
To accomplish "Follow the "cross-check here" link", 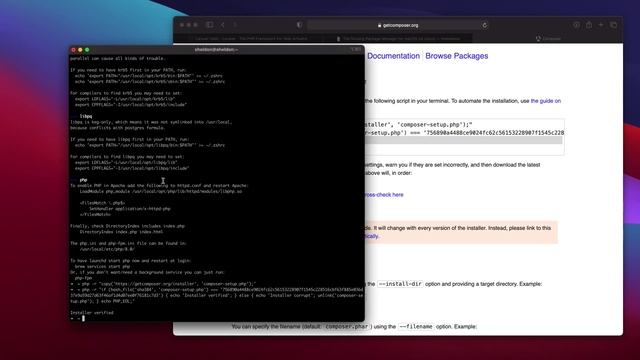I will 384,195.
